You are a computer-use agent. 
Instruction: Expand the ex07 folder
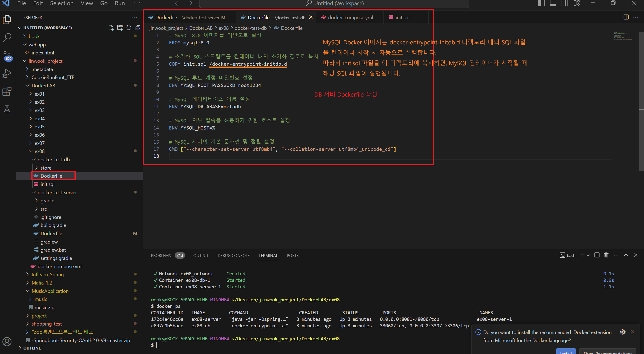click(39, 143)
